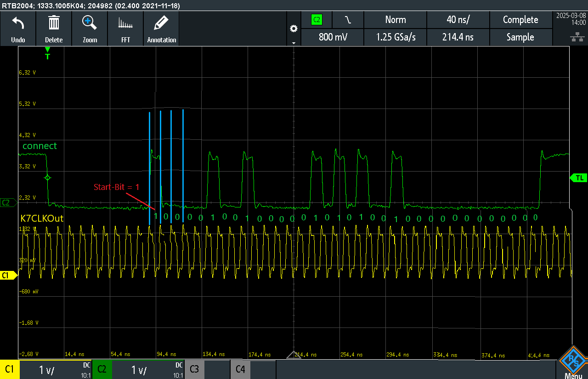
Task: Click the trigger crossing point marker on waveform
Action: [47, 178]
